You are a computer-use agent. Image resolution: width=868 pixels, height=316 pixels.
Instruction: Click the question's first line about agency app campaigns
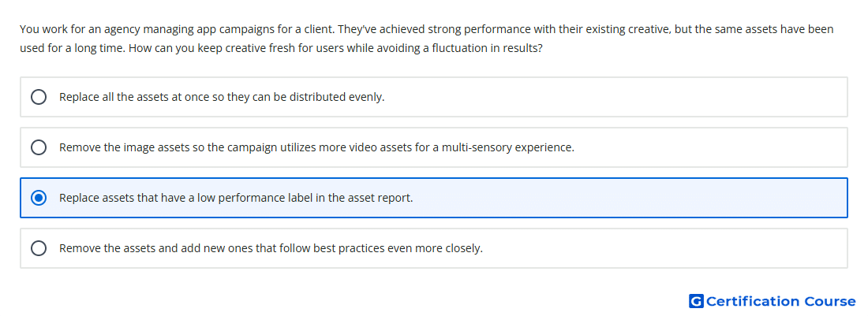(x=426, y=29)
